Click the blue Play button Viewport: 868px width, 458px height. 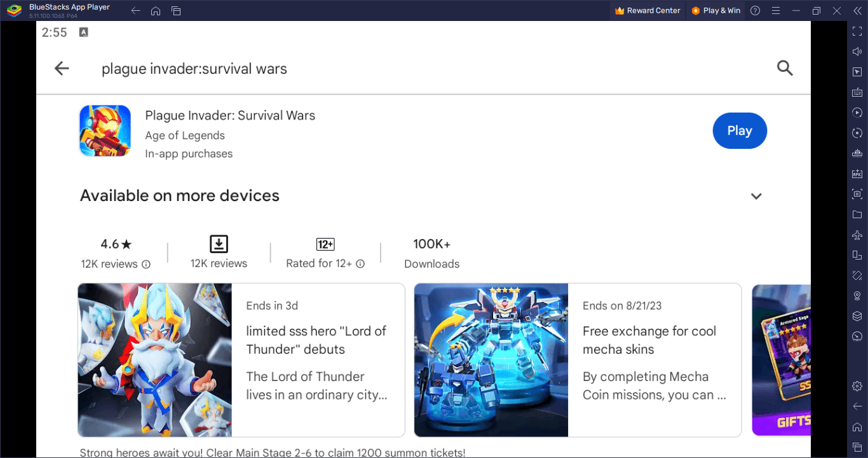pos(740,130)
